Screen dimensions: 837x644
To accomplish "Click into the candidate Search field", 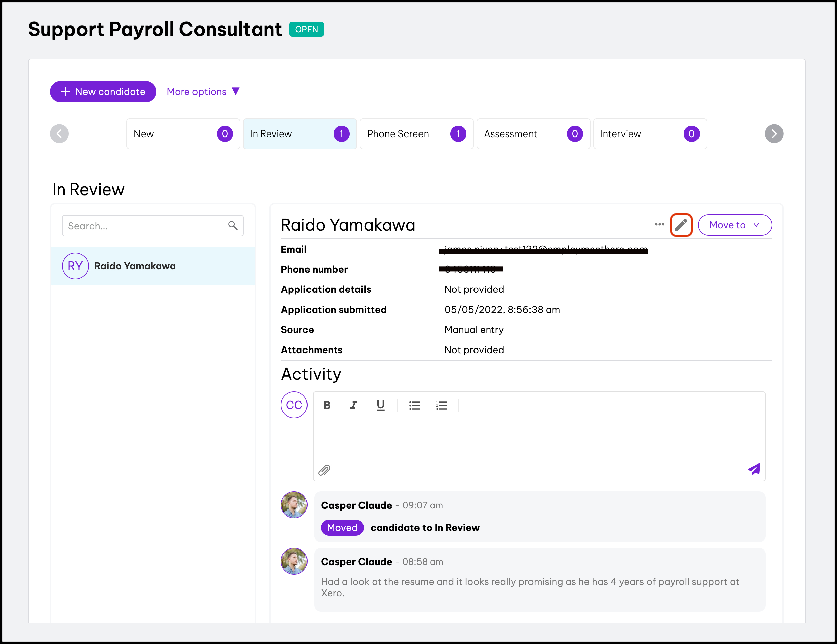I will point(146,226).
